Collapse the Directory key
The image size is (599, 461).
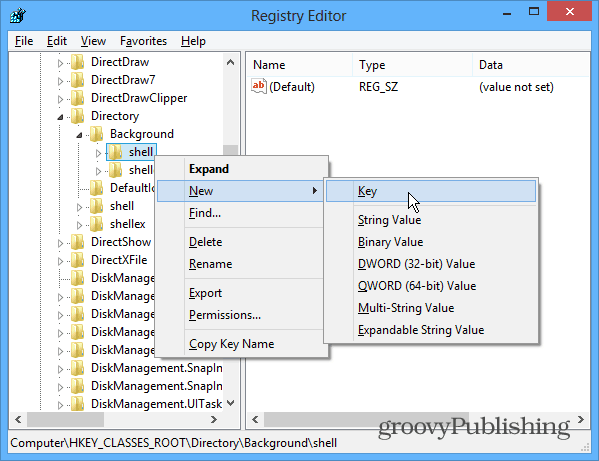60,117
